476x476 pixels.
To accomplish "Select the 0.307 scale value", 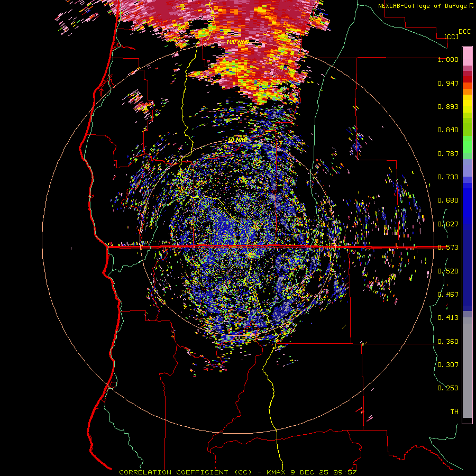I will (448, 365).
